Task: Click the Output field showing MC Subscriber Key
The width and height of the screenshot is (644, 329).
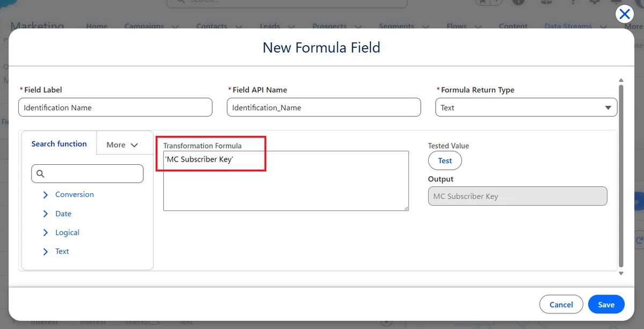Action: [517, 196]
